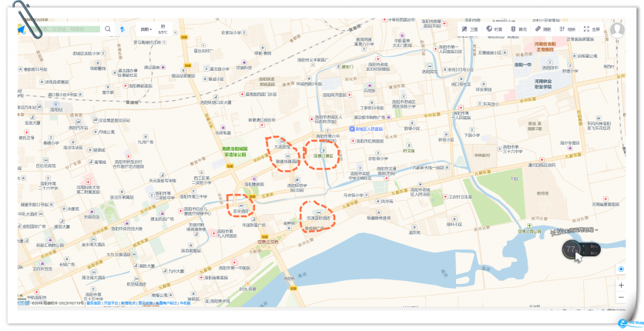The image size is (644, 331).
Task: Open route planning with the blue arrow button
Action: pos(122,29)
